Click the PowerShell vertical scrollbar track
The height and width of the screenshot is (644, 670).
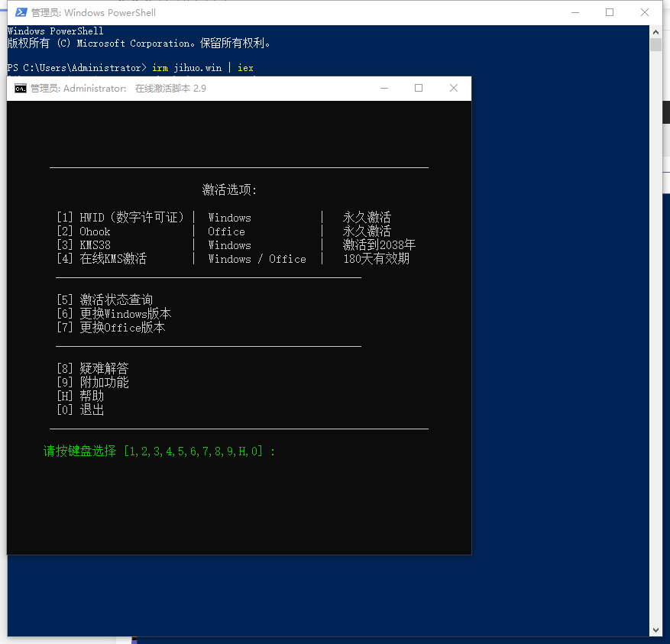(x=655, y=344)
